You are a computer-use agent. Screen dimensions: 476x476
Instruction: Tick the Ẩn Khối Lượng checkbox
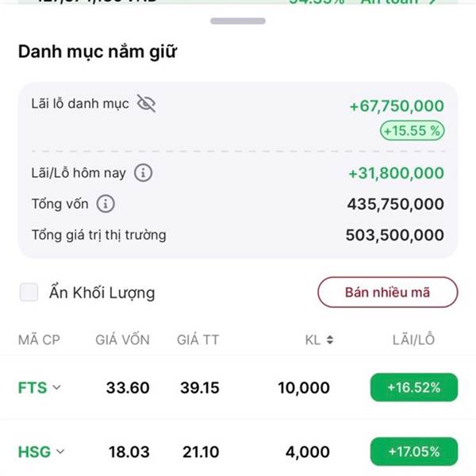pos(29,292)
